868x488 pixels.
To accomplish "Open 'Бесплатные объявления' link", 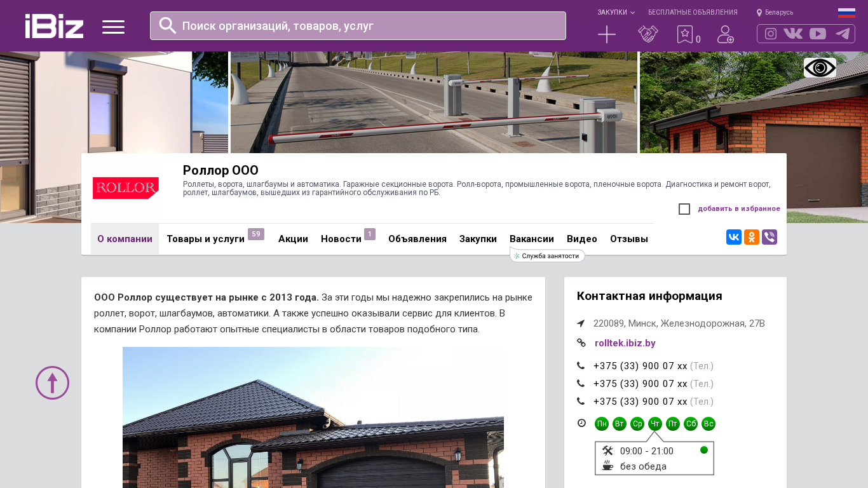I will pos(693,12).
